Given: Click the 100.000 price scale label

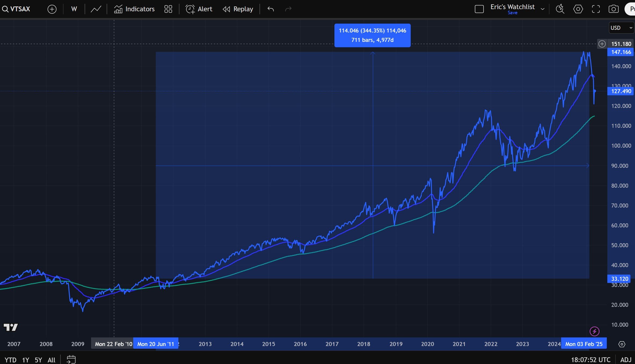Looking at the screenshot, I should coord(621,146).
